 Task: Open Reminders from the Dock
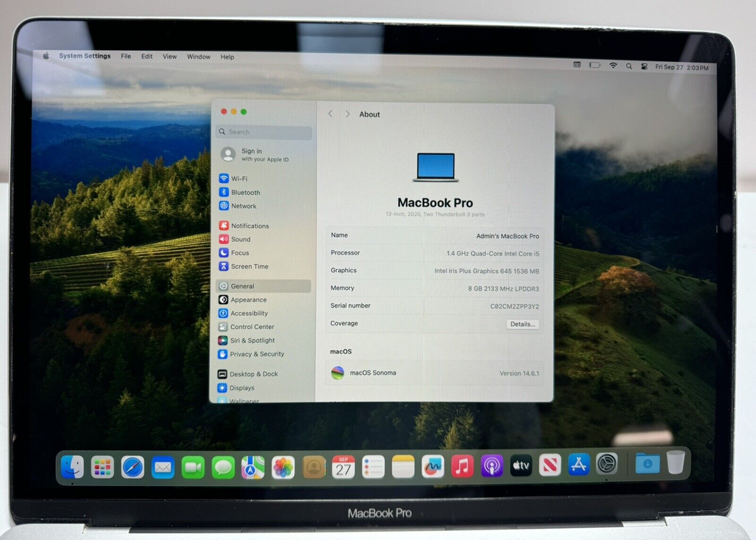pos(373,467)
